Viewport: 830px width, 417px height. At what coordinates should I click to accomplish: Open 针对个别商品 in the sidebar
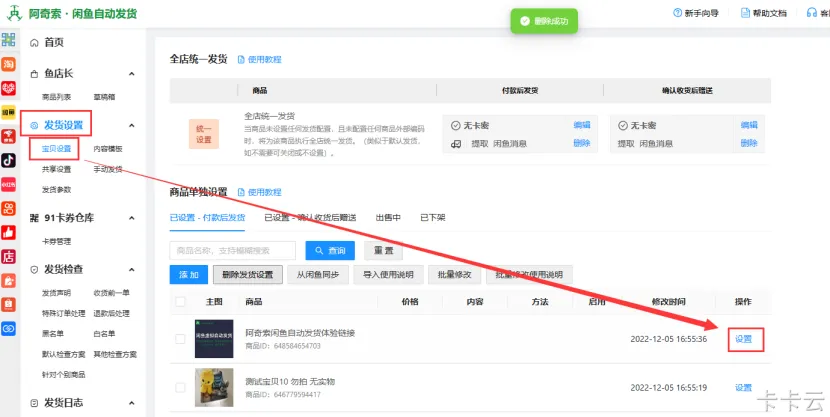pyautogui.click(x=64, y=374)
